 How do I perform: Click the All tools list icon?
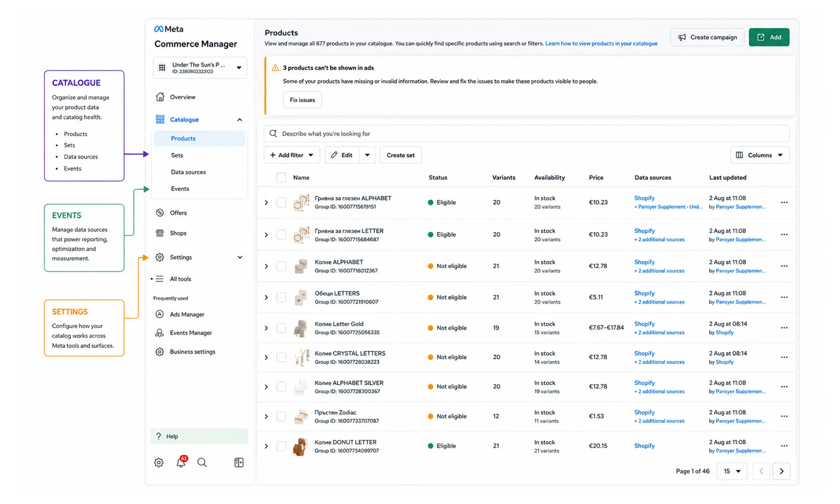159,279
